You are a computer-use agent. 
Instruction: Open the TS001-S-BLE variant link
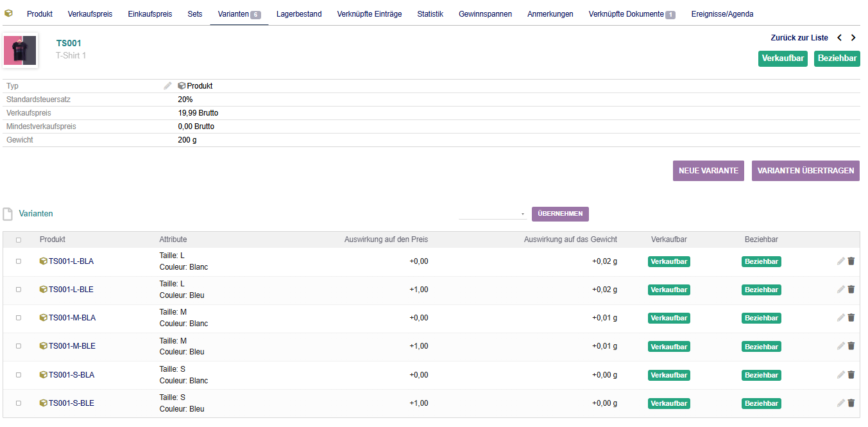point(71,403)
